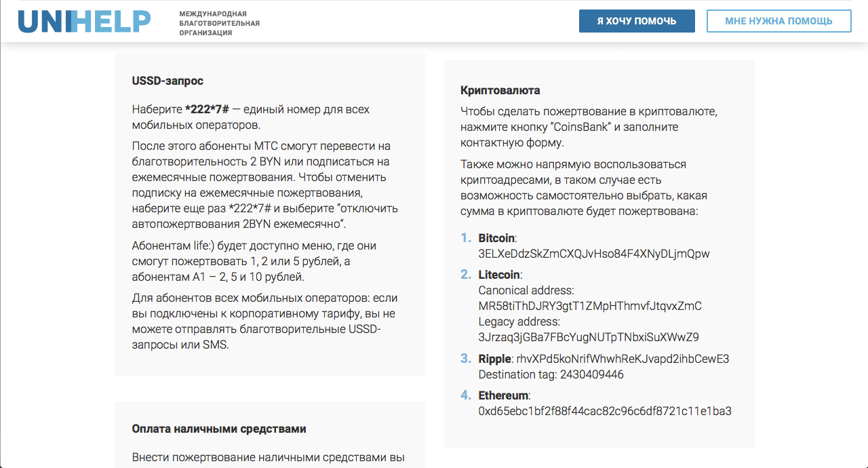Viewport: 868px width, 468px height.
Task: Click the "Международная благотворительная организация" tagline
Action: click(219, 23)
